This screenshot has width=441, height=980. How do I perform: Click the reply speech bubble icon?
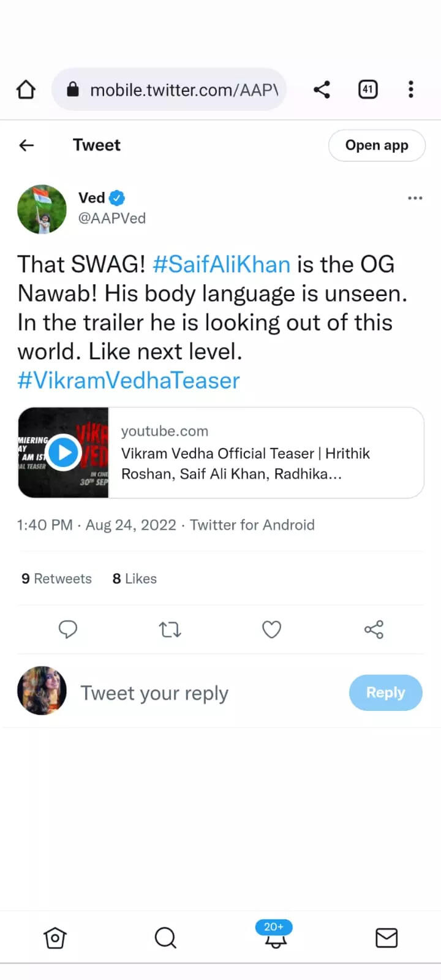68,629
